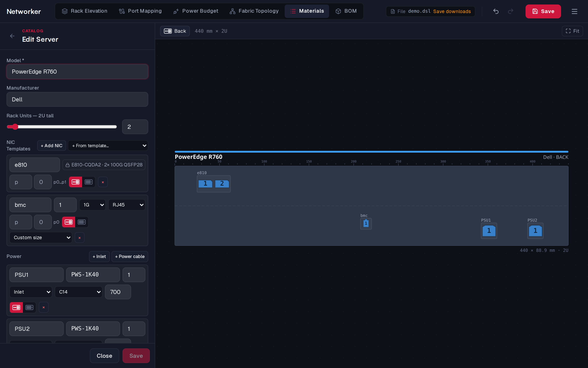Screen dimensions: 588x368
Task: Click the back arrow beside Edit Server
Action: tap(12, 36)
